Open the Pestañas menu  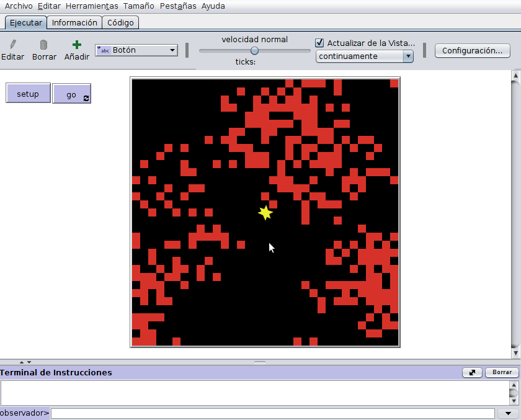(178, 6)
